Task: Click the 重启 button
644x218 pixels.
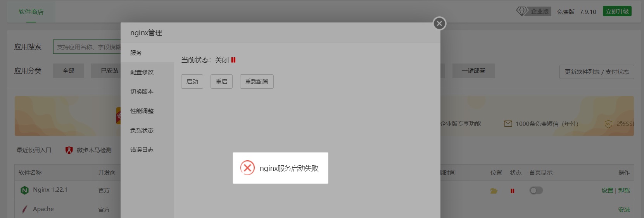Action: (221, 82)
